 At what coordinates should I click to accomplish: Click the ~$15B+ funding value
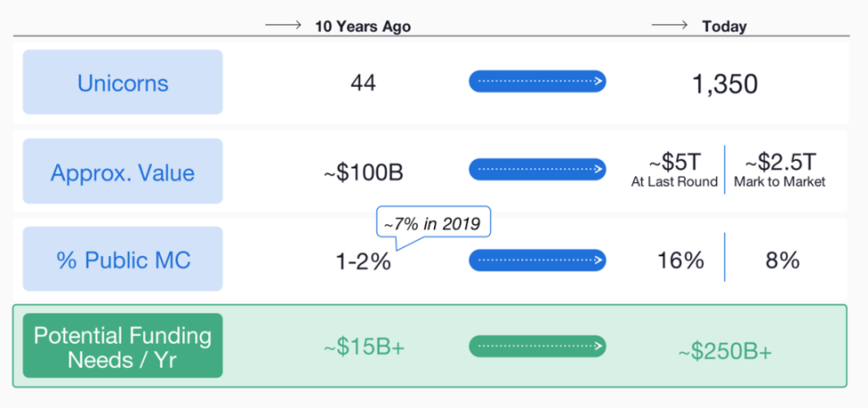point(363,347)
